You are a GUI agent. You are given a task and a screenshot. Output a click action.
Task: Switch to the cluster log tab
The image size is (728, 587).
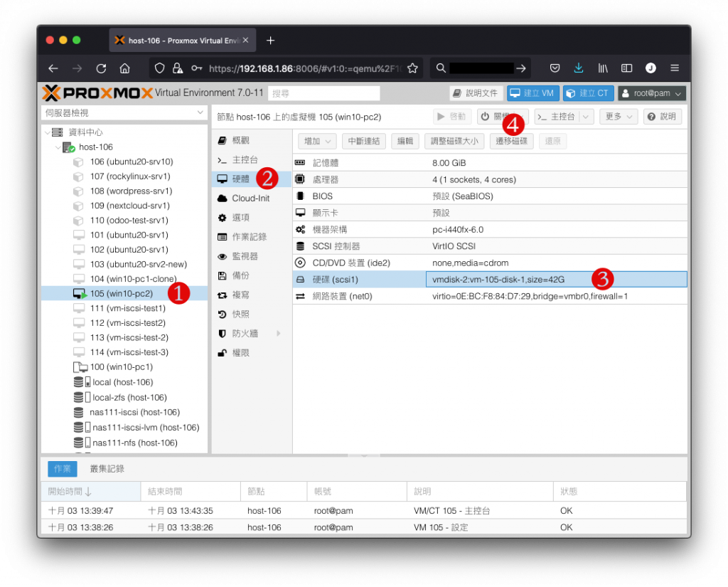(107, 469)
